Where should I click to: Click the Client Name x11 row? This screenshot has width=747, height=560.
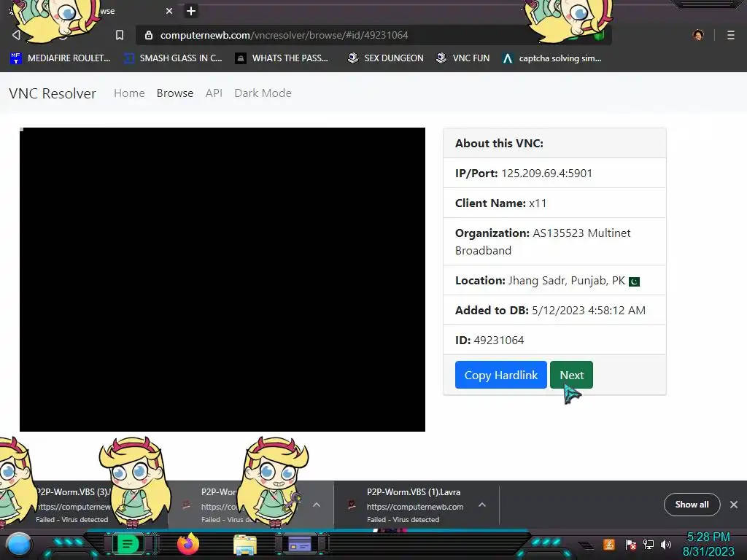pyautogui.click(x=554, y=203)
